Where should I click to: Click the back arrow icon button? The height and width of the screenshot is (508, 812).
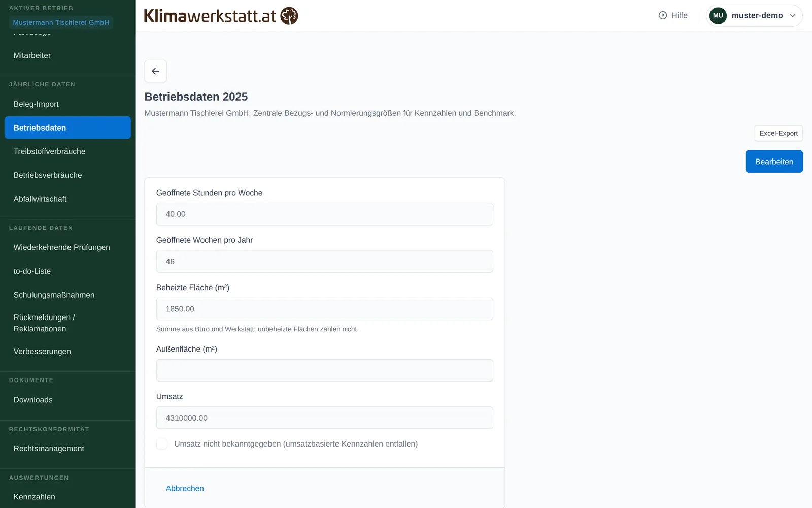click(x=155, y=71)
